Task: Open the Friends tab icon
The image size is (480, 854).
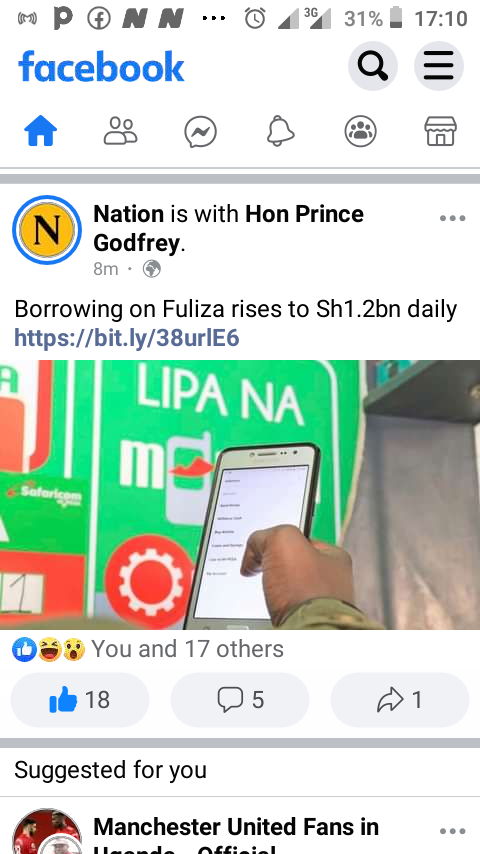Action: pos(120,132)
